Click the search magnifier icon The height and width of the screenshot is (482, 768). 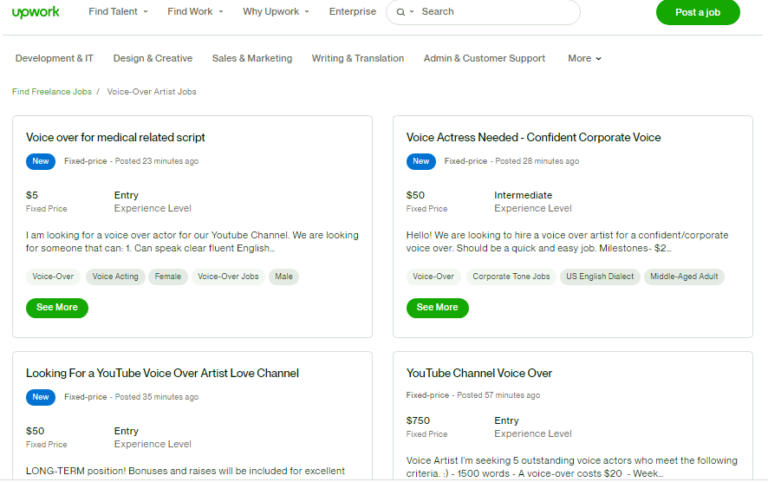401,12
